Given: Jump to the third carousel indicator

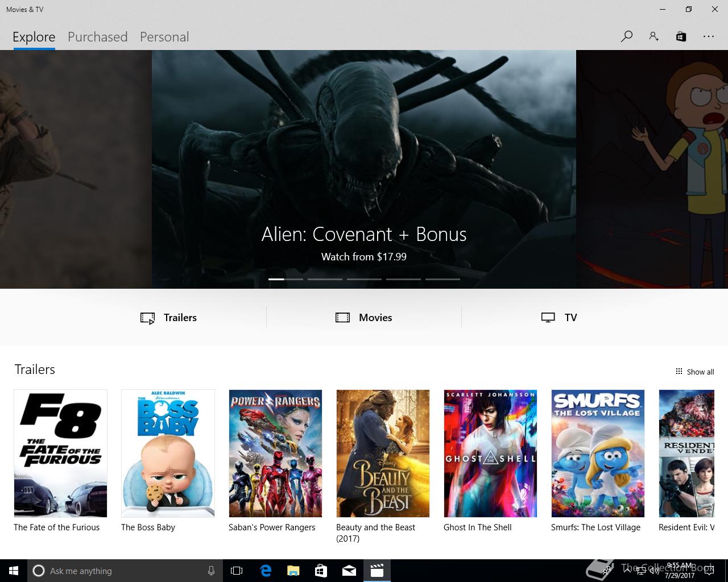Looking at the screenshot, I should pos(364,279).
